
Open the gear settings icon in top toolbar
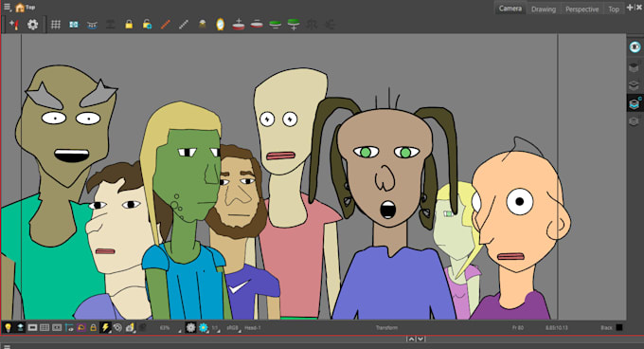32,25
